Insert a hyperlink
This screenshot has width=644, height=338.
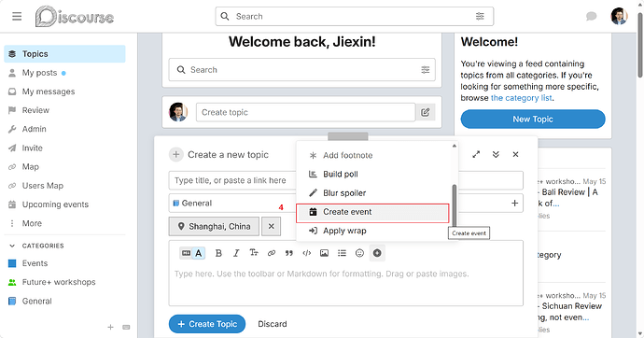272,253
